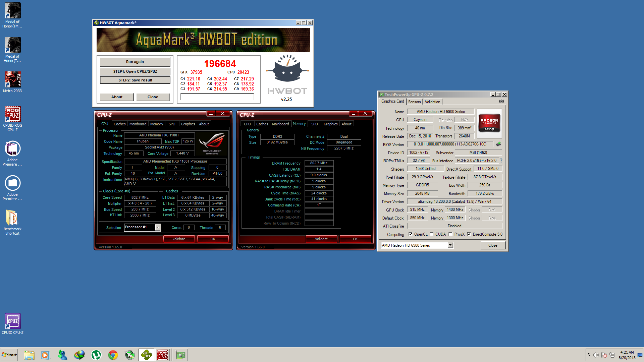Screen dimensions: 644x362
Task: Click the green star disc taskbar icon
Action: (x=130, y=355)
